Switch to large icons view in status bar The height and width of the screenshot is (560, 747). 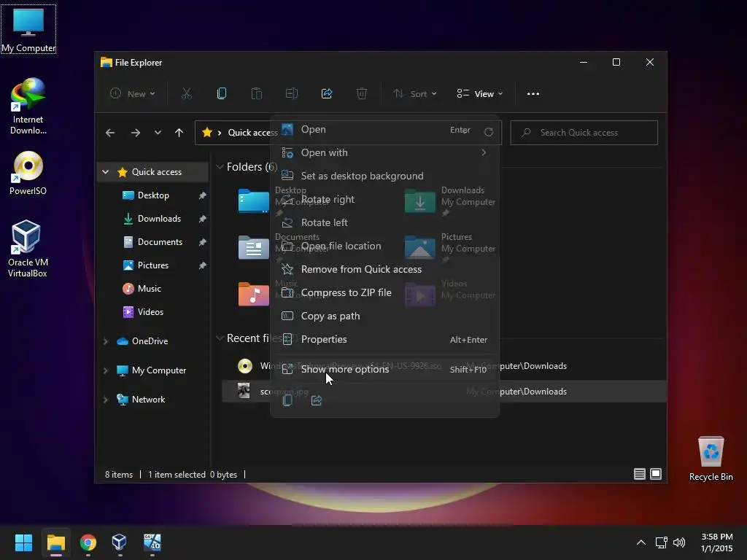pyautogui.click(x=656, y=474)
